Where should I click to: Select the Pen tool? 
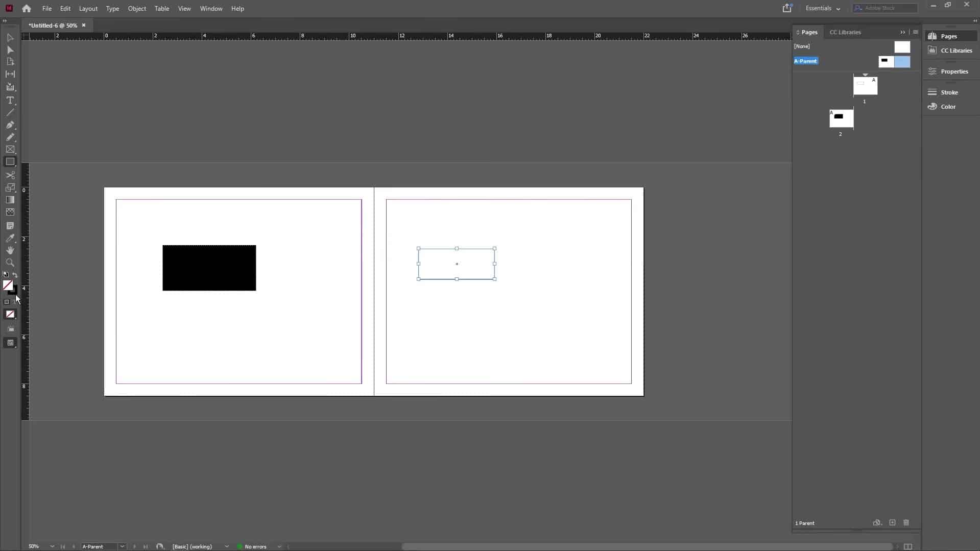coord(10,125)
